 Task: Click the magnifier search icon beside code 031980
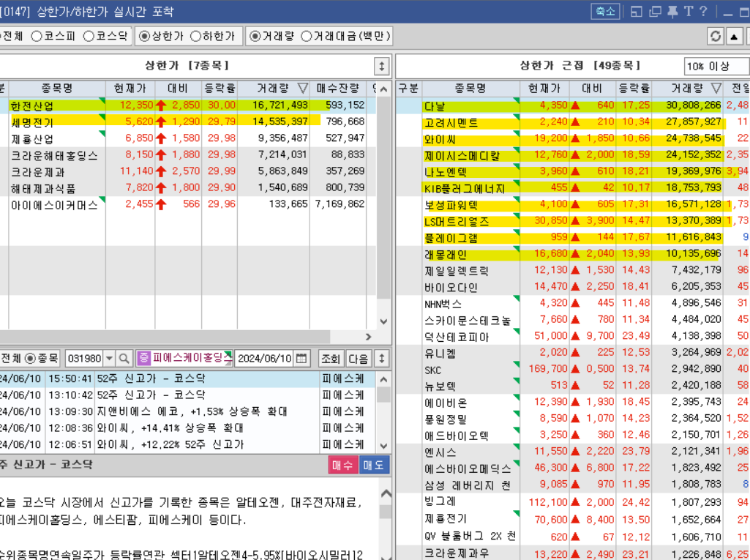(124, 359)
